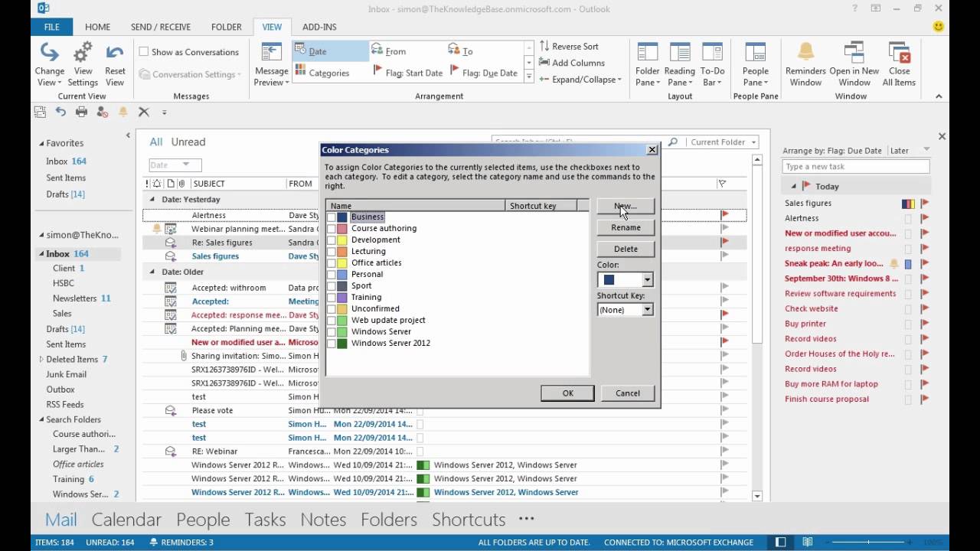This screenshot has width=980, height=551.
Task: Click the Name column header in categories list
Action: tap(416, 206)
